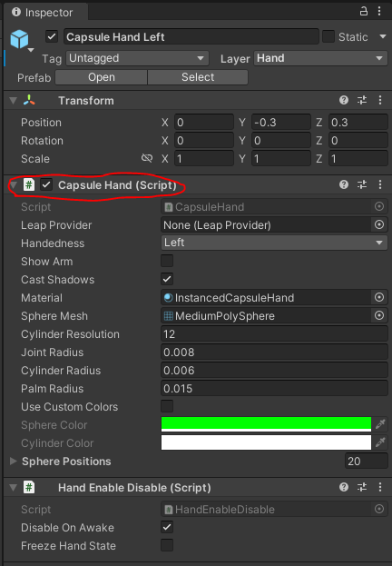Click the Transform axes icon
Viewport: 392px width, 566px height.
(29, 100)
